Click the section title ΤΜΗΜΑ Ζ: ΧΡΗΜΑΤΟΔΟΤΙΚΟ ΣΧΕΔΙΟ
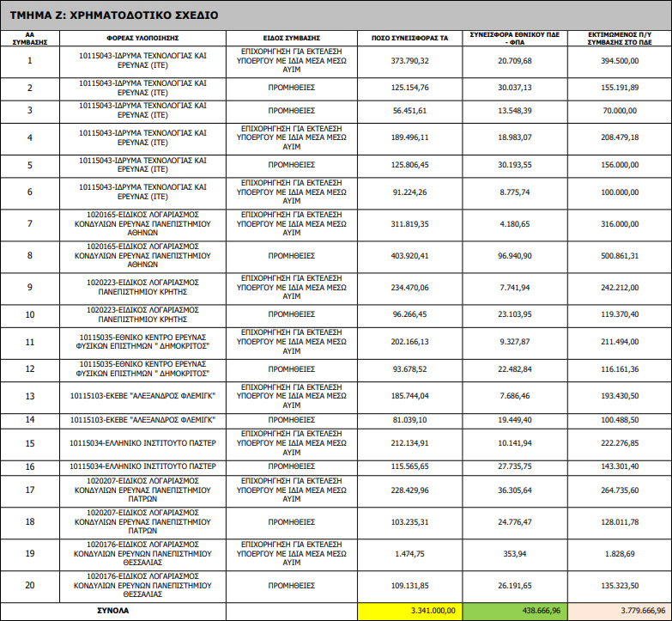This screenshot has height=621, width=672. (115, 15)
